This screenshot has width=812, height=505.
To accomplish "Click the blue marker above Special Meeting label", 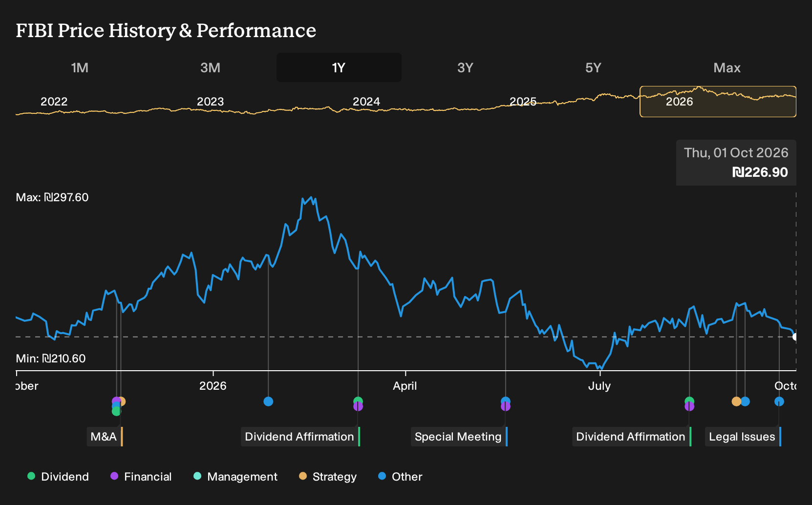I will point(506,400).
